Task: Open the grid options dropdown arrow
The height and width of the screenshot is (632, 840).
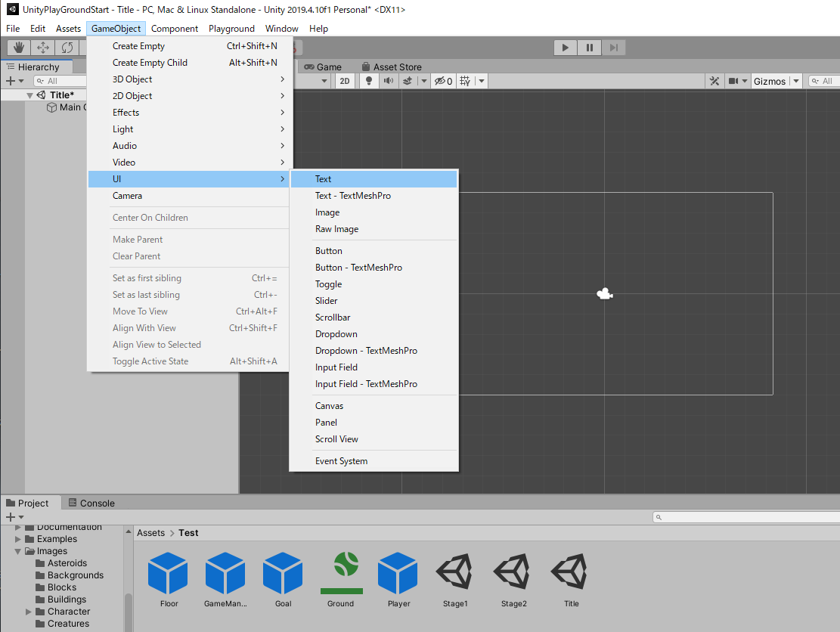Action: pos(482,81)
